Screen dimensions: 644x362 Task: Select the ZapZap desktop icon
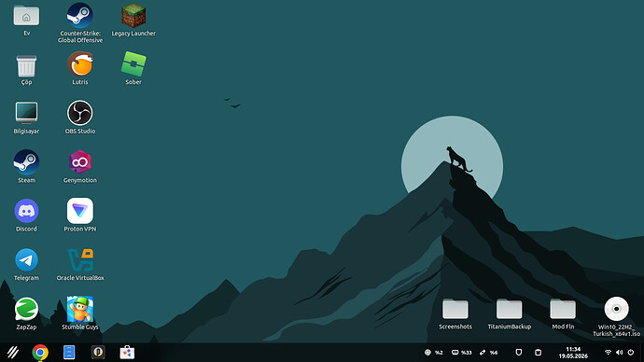(x=26, y=309)
